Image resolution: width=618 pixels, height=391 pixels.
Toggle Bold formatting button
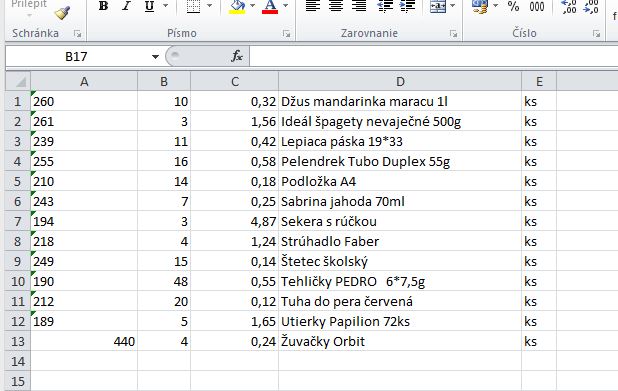[x=103, y=6]
